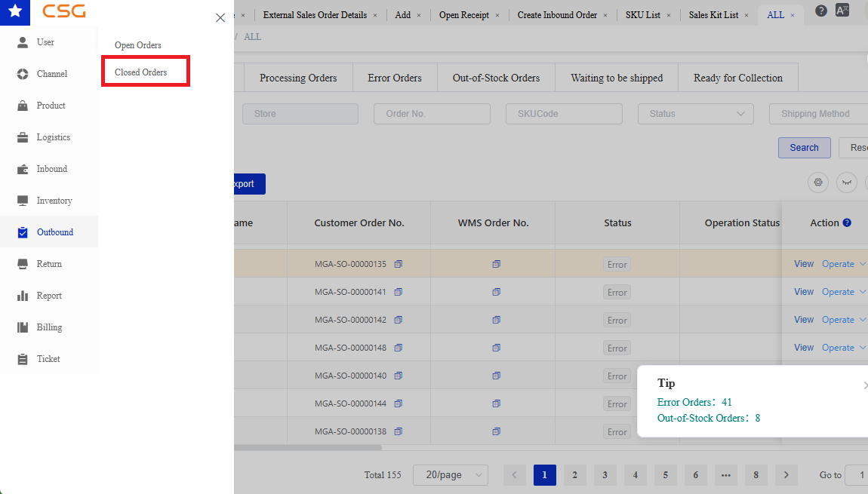Open the Report menu
Viewport: 868px width, 494px height.
coord(49,296)
